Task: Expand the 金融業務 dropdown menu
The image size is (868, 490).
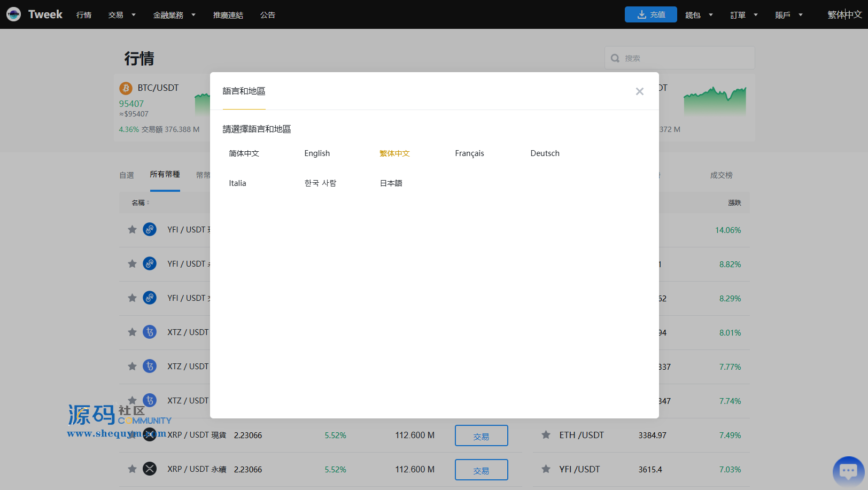Action: coord(174,15)
